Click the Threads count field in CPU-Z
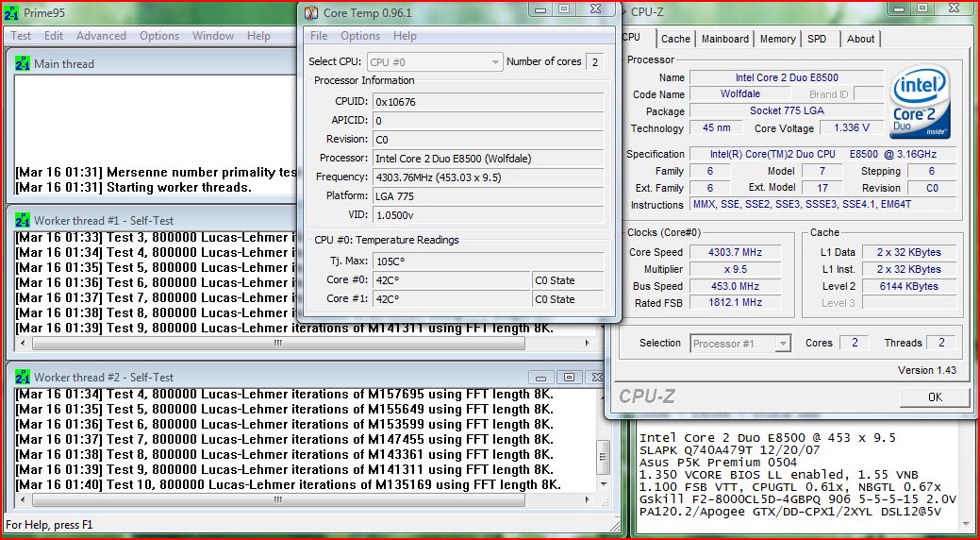 pyautogui.click(x=941, y=343)
